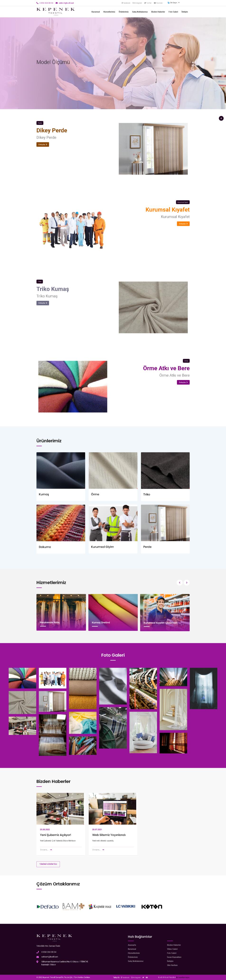The width and height of the screenshot is (226, 980).
Task: Click Detaylar button under Dikey Perde
Action: [x=42, y=145]
